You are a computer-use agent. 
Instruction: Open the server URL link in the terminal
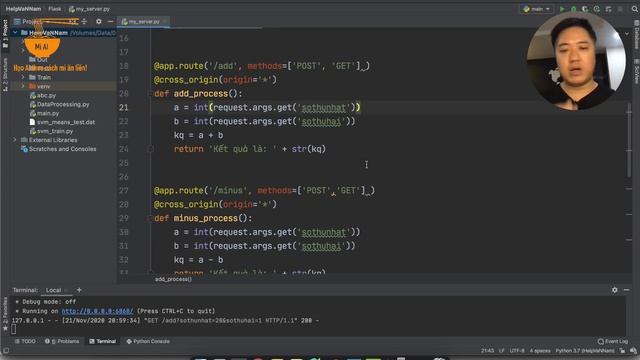point(97,311)
